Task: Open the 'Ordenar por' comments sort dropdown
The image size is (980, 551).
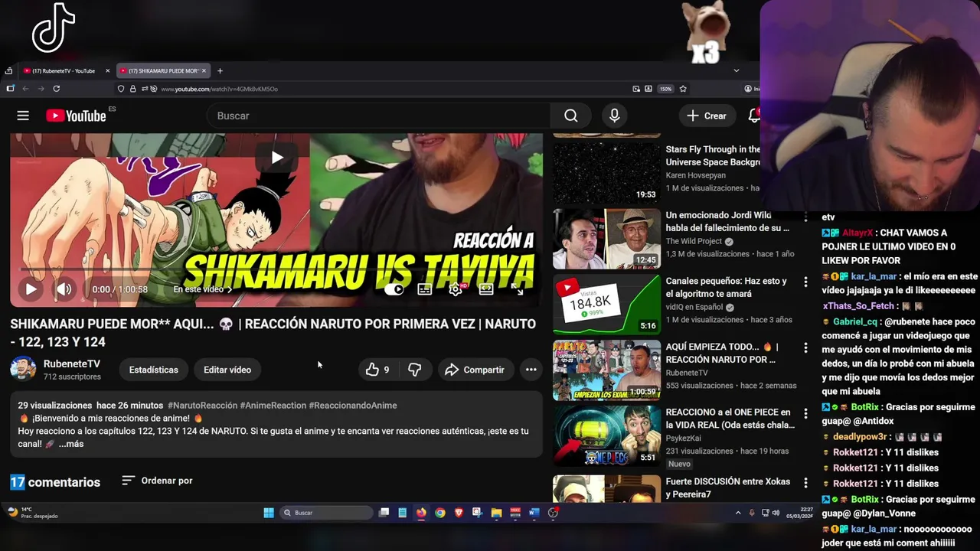Action: pos(157,481)
